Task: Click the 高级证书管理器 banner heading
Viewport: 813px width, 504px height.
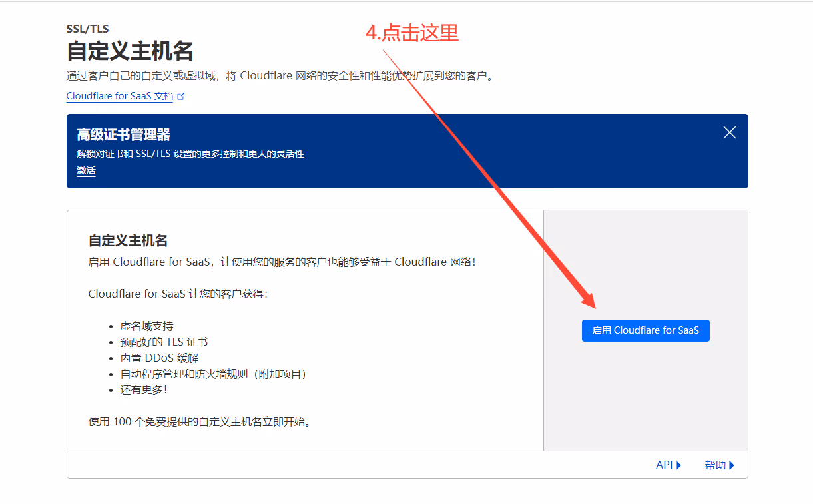Action: [123, 135]
